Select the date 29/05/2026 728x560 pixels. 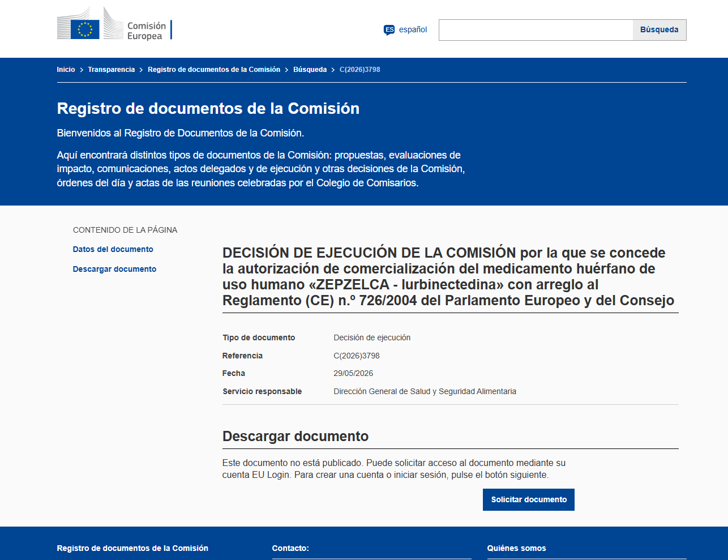coord(353,373)
